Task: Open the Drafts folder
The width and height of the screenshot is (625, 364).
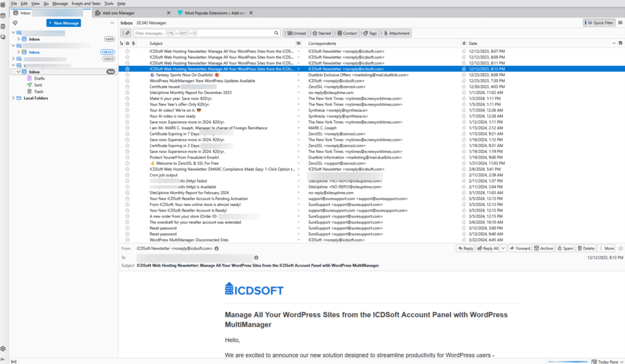Action: tap(40, 79)
